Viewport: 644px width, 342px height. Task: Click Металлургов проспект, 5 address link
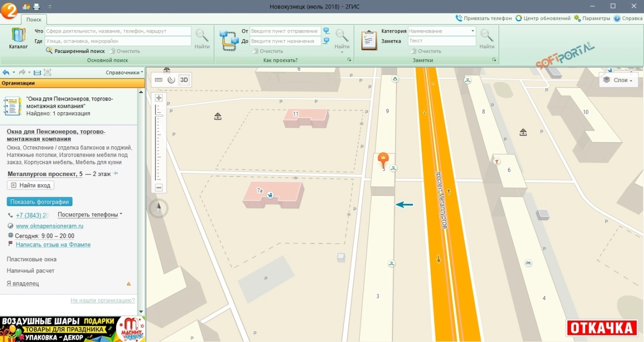click(x=45, y=174)
